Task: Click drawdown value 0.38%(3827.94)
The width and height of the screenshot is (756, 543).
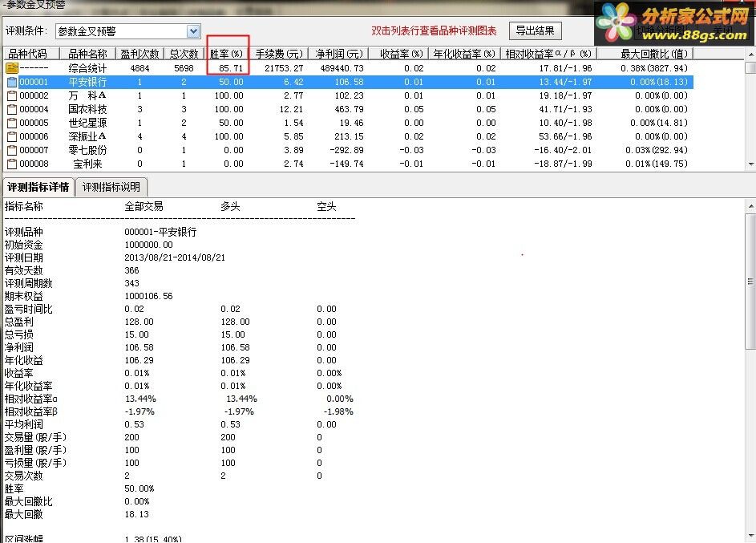Action: coord(654,68)
